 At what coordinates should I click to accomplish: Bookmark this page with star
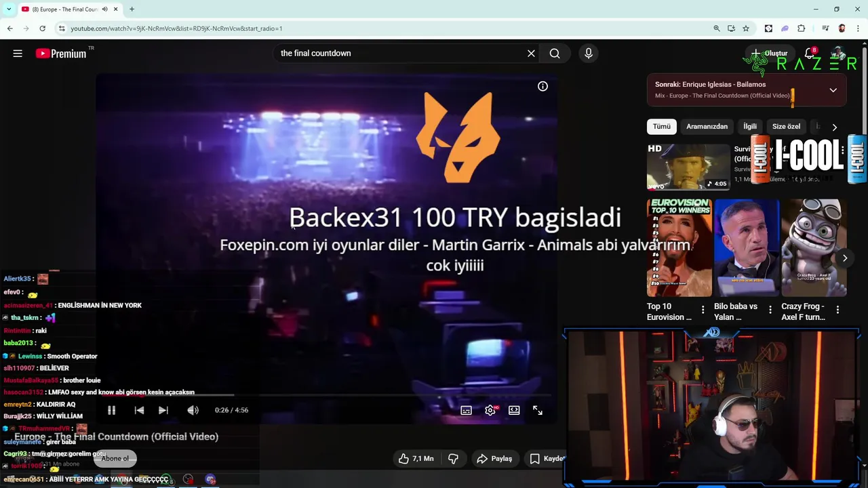(746, 28)
